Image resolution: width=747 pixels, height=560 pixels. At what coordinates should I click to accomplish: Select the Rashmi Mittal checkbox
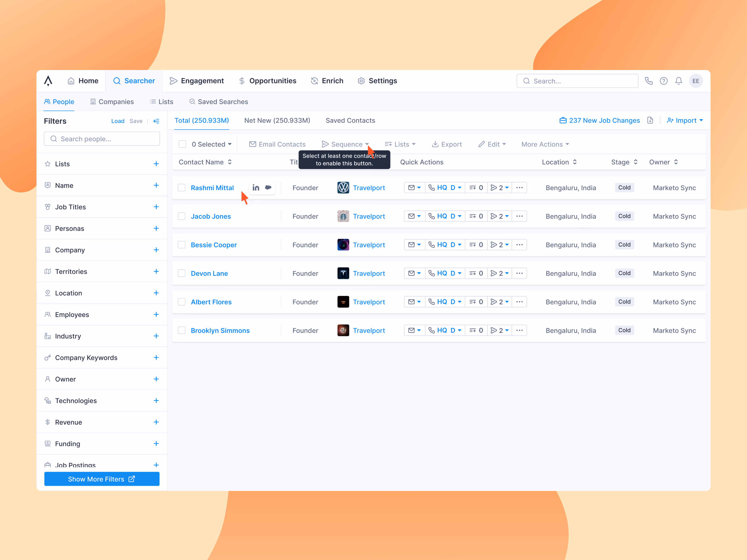(x=182, y=188)
